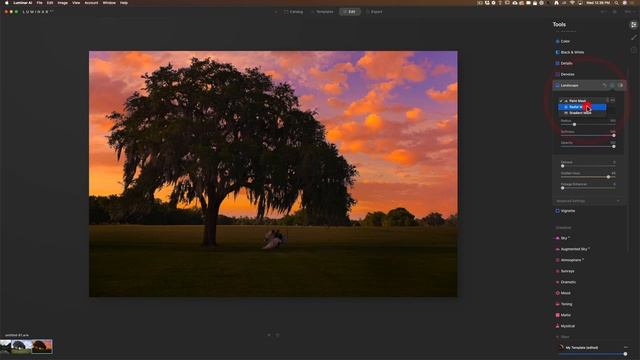The height and width of the screenshot is (360, 640).
Task: Open the Window menu
Action: [109, 3]
